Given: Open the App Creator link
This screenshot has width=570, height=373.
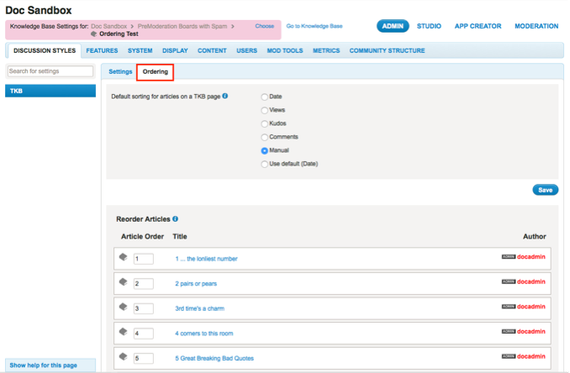Looking at the screenshot, I should [x=478, y=26].
